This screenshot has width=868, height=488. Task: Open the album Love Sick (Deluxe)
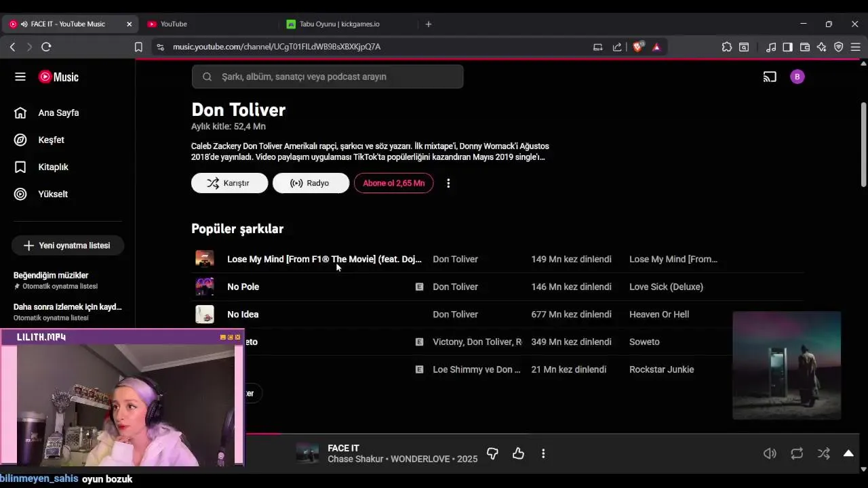coord(666,287)
